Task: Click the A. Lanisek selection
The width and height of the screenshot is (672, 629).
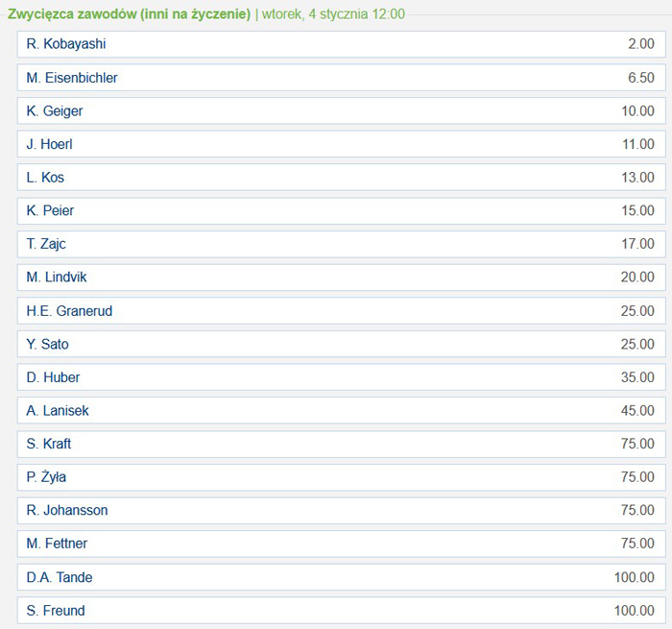Action: (x=341, y=411)
